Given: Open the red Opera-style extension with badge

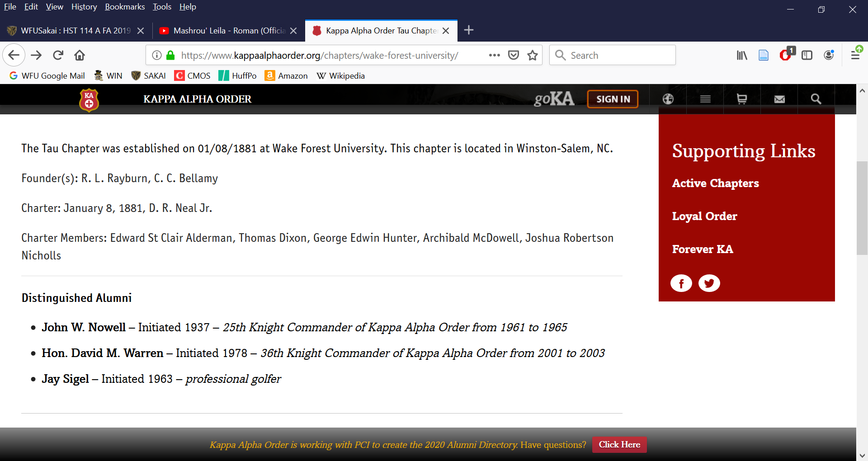Looking at the screenshot, I should 787,54.
